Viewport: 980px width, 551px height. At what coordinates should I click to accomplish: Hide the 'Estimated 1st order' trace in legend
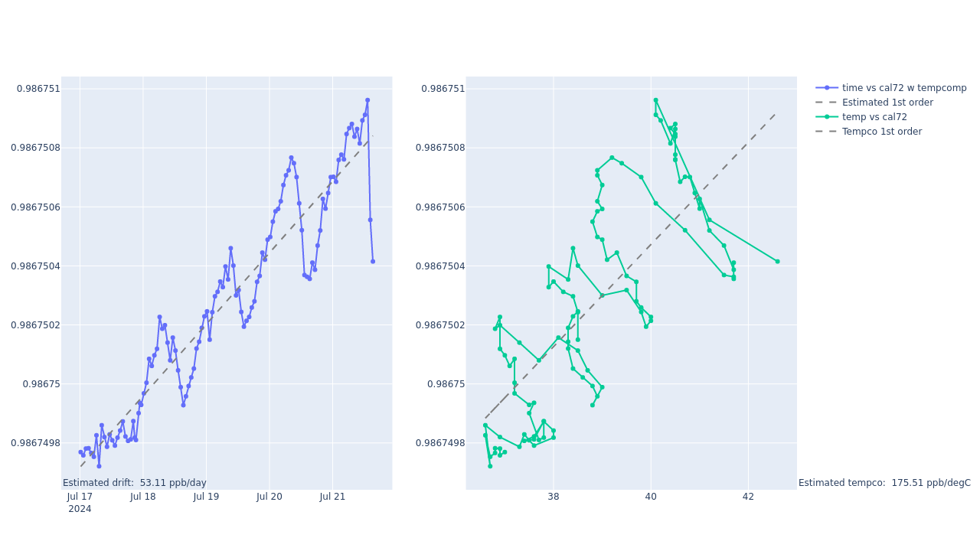point(887,103)
